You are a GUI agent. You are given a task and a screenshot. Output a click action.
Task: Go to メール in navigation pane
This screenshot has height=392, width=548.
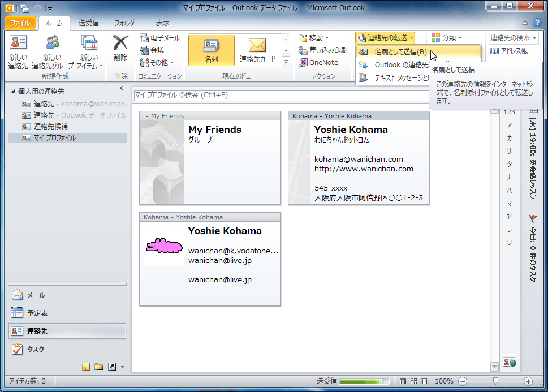67,295
